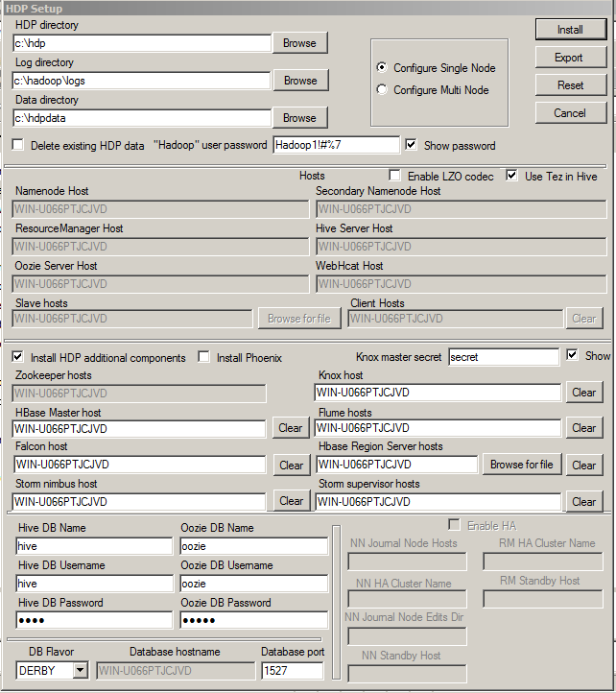Click the Reset button

570,85
